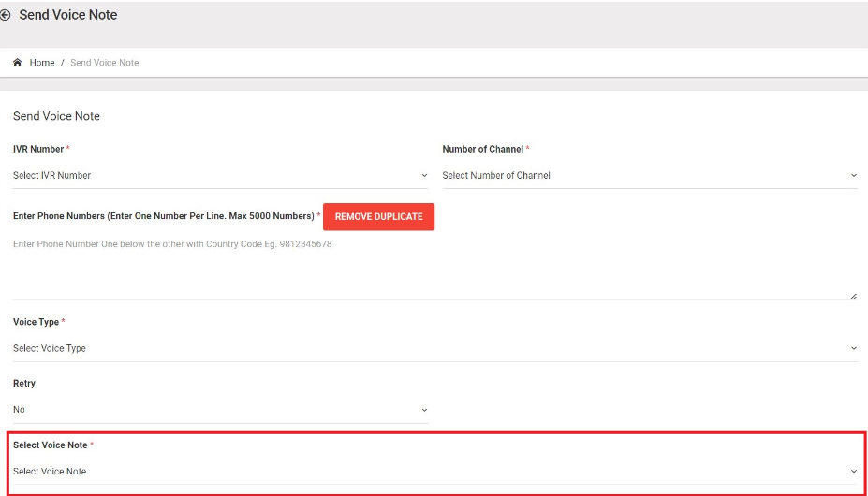Click the textarea resize handle corner
The width and height of the screenshot is (868, 496).
click(854, 297)
